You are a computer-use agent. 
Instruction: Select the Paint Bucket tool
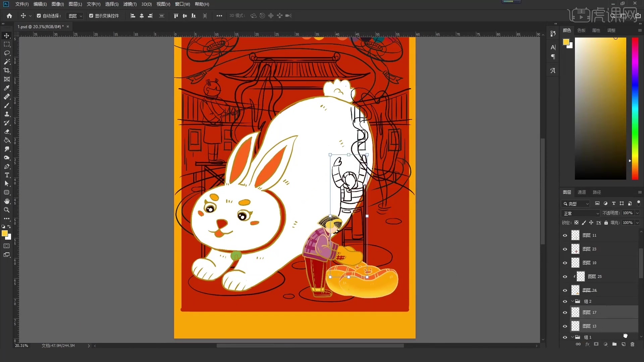click(x=7, y=140)
